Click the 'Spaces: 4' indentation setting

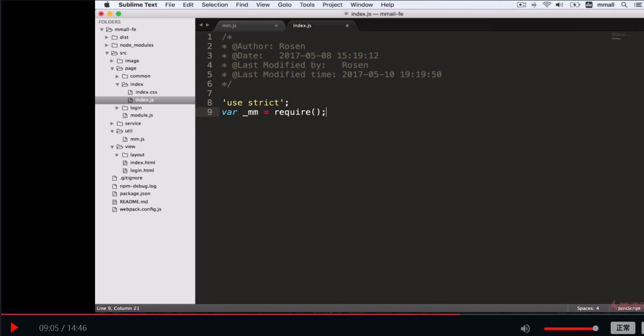[x=588, y=308]
